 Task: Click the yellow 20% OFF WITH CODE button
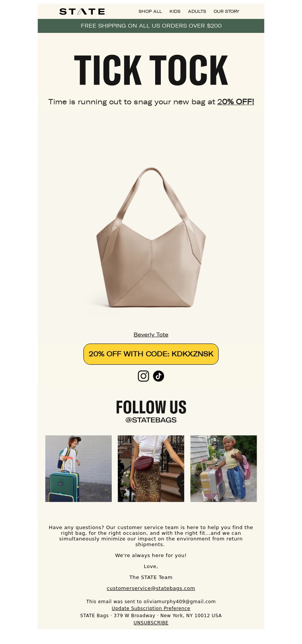click(151, 354)
